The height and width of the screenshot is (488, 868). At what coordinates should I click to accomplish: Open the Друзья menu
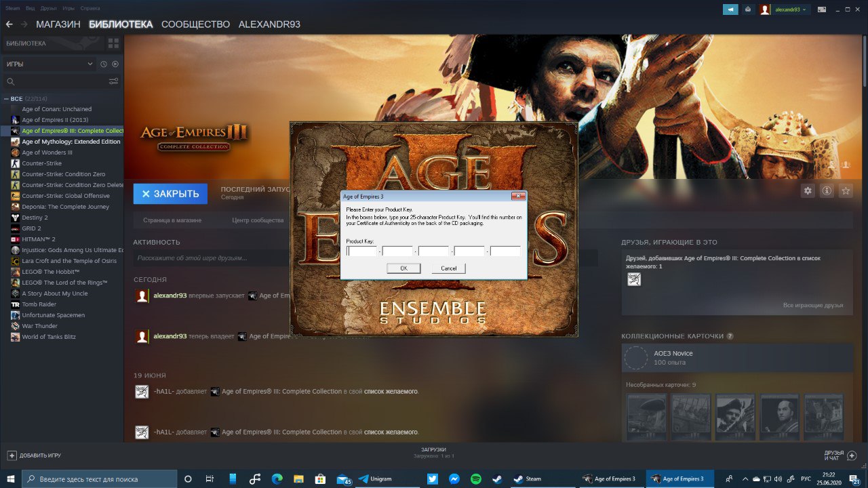click(x=48, y=8)
